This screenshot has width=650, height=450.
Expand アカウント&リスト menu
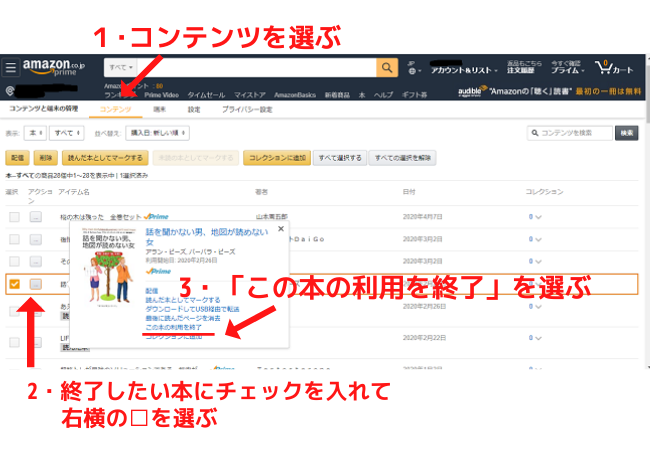[464, 68]
